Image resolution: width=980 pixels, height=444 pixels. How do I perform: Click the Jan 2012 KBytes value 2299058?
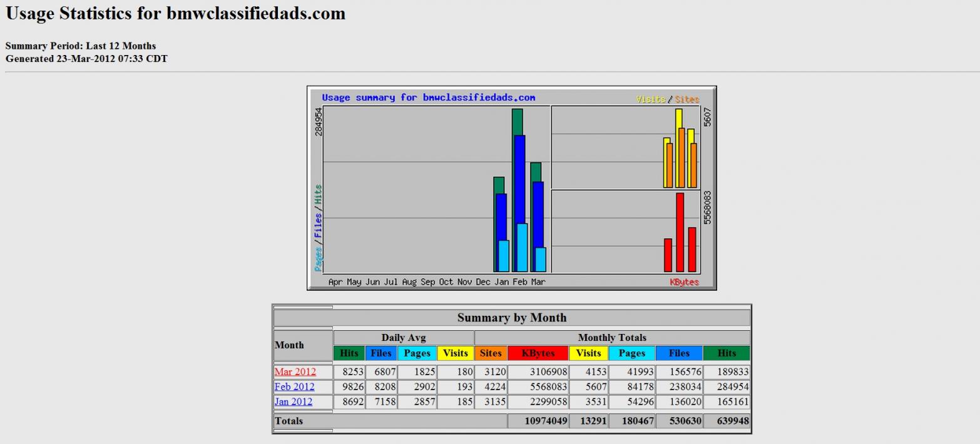(x=549, y=401)
